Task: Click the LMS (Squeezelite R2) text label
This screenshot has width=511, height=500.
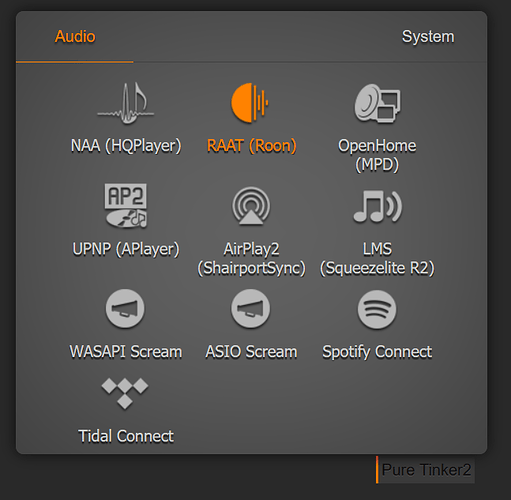Action: [x=377, y=259]
